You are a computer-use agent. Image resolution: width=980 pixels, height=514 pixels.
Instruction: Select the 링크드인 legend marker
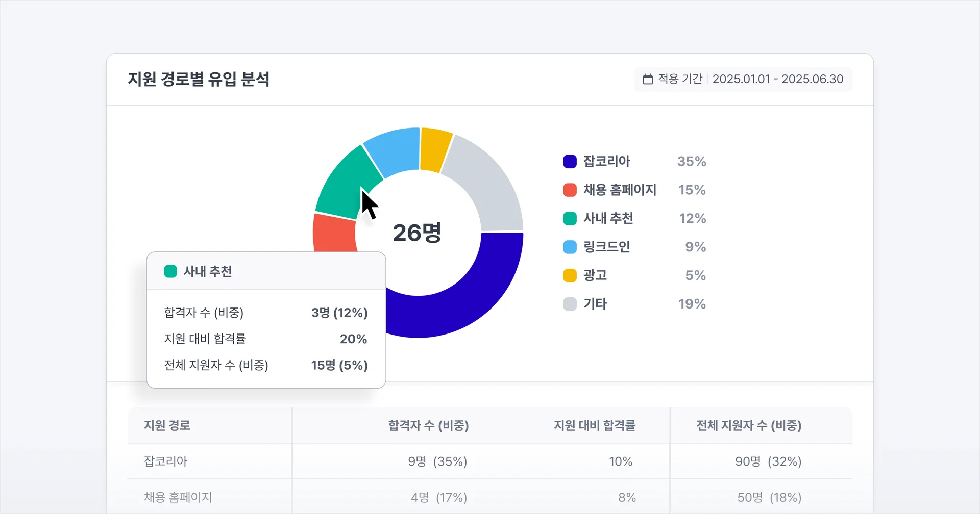[x=569, y=247]
